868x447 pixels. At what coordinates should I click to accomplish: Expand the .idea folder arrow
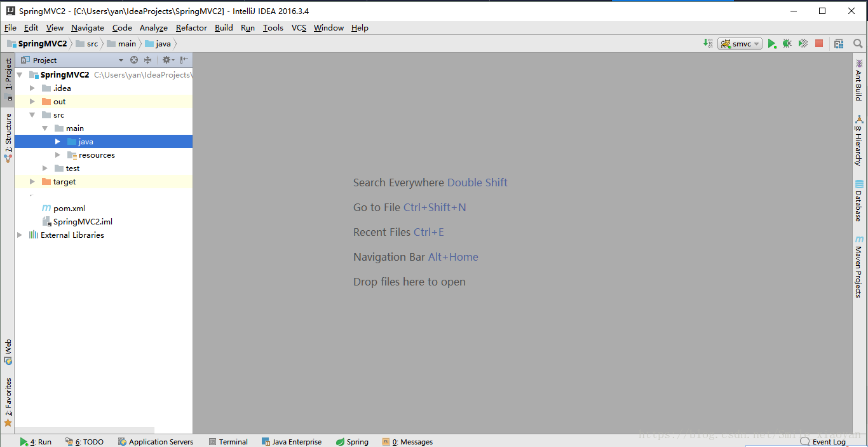coord(32,88)
